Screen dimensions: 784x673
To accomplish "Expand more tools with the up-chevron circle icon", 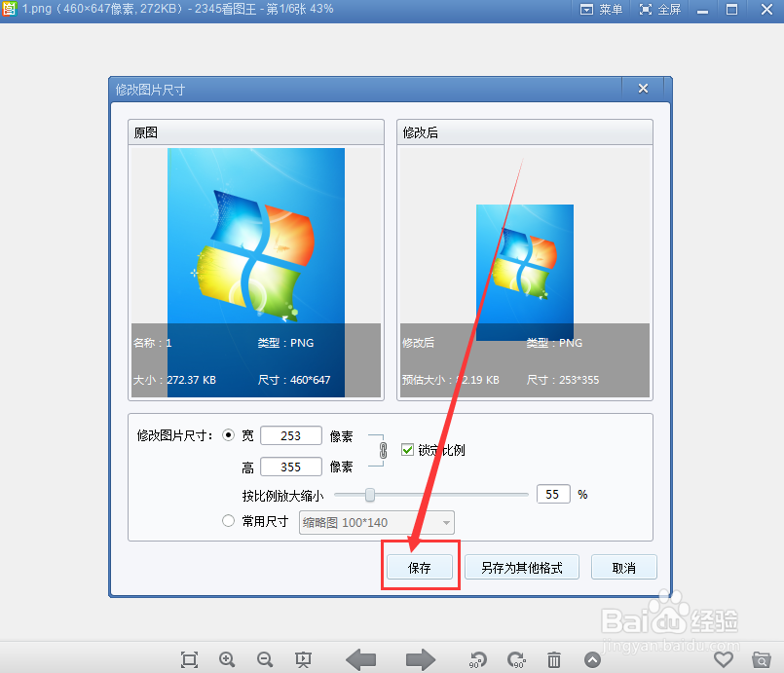I will tap(592, 660).
